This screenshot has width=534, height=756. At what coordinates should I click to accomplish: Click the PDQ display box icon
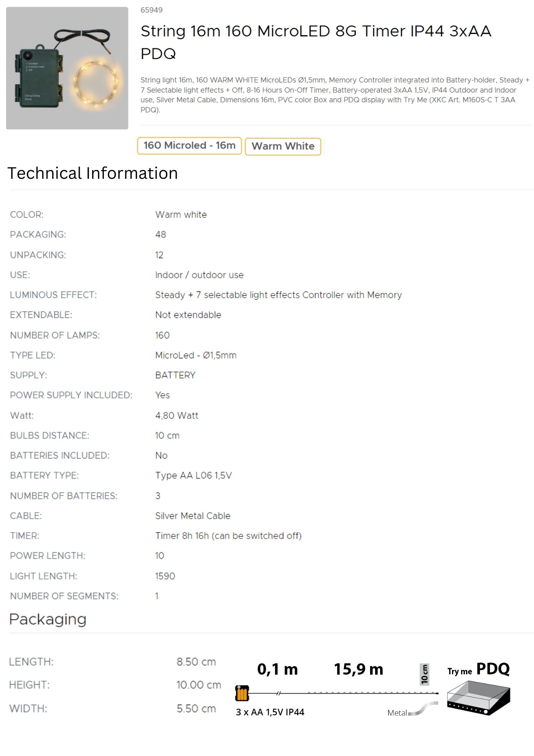point(478,698)
